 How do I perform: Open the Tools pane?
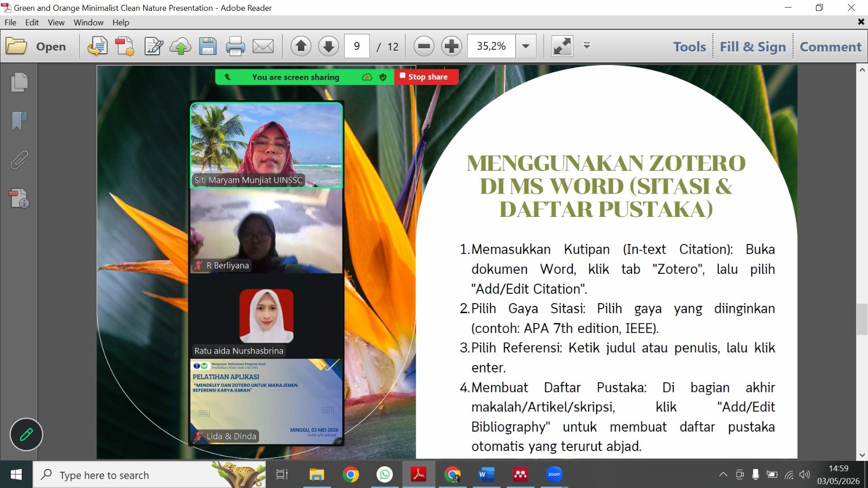coord(690,47)
